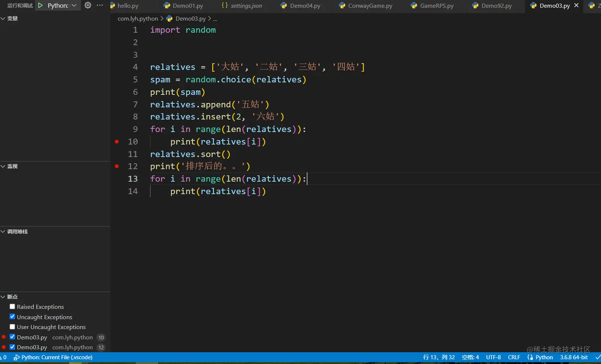Viewport: 601px width, 364px height.
Task: Click the breakpoint dot on line 12
Action: click(x=116, y=166)
